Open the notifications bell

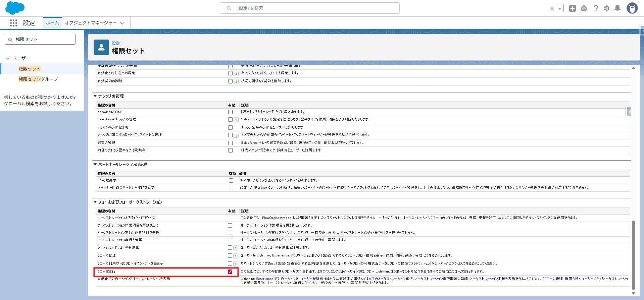pyautogui.click(x=617, y=8)
